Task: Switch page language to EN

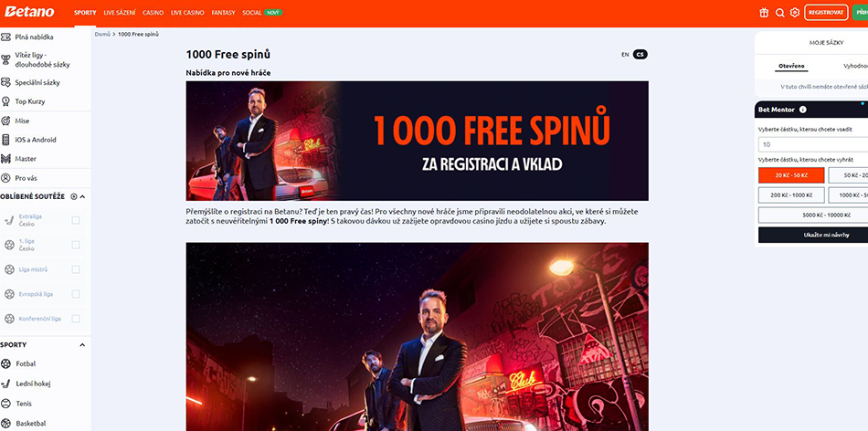Action: click(x=625, y=54)
